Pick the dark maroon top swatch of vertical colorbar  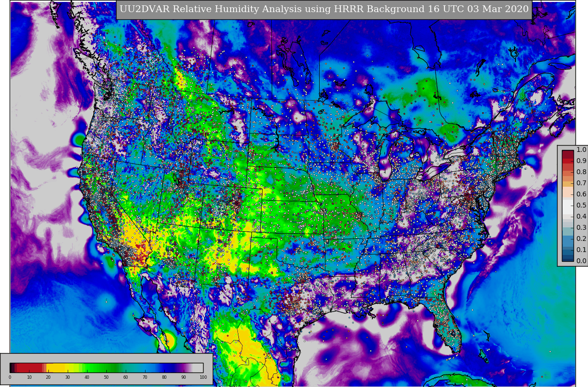coord(568,154)
